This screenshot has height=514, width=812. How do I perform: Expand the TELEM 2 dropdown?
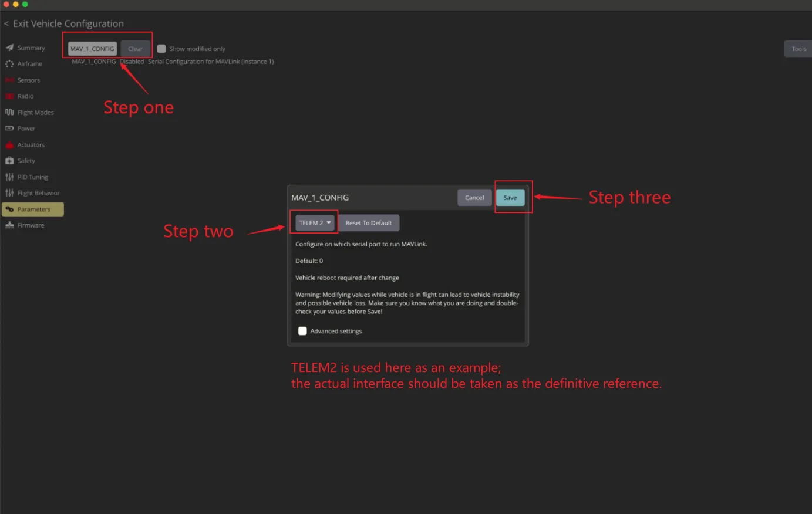coord(315,223)
